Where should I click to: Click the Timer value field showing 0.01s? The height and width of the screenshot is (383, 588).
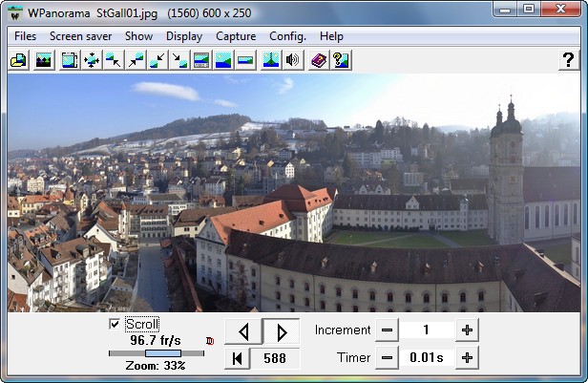[x=427, y=358]
